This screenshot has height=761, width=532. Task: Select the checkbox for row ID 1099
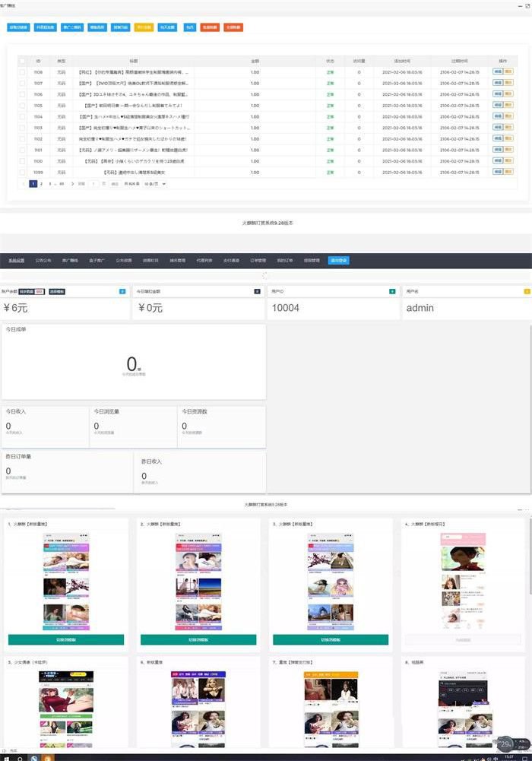point(22,173)
